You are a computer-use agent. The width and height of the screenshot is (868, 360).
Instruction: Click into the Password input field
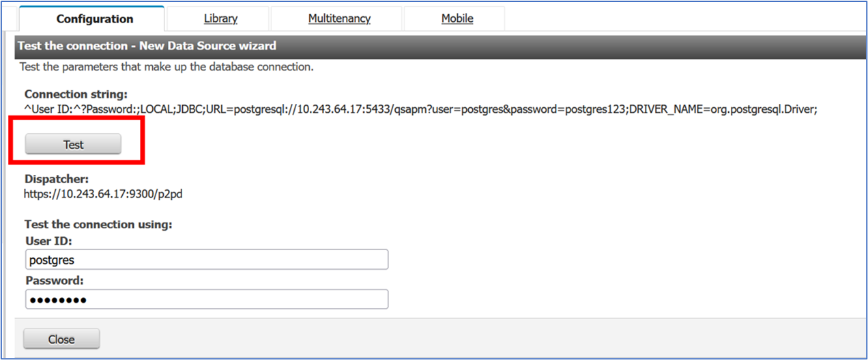[x=207, y=299]
